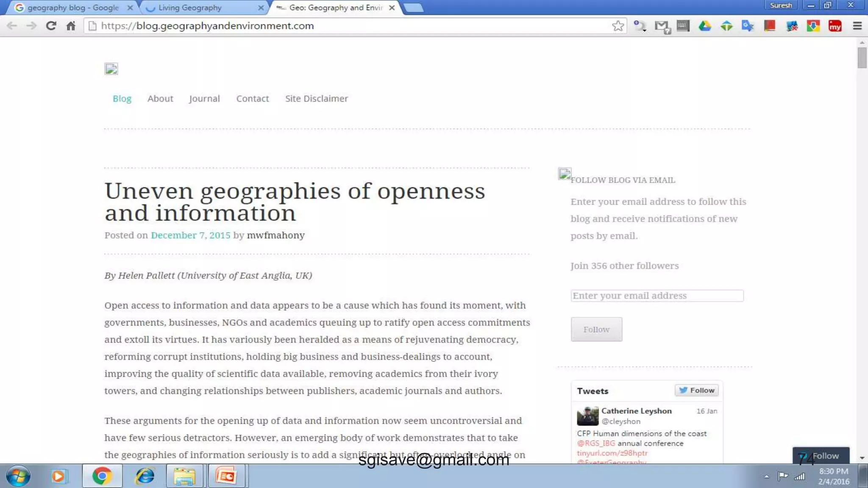Open the About page link

coord(160,99)
